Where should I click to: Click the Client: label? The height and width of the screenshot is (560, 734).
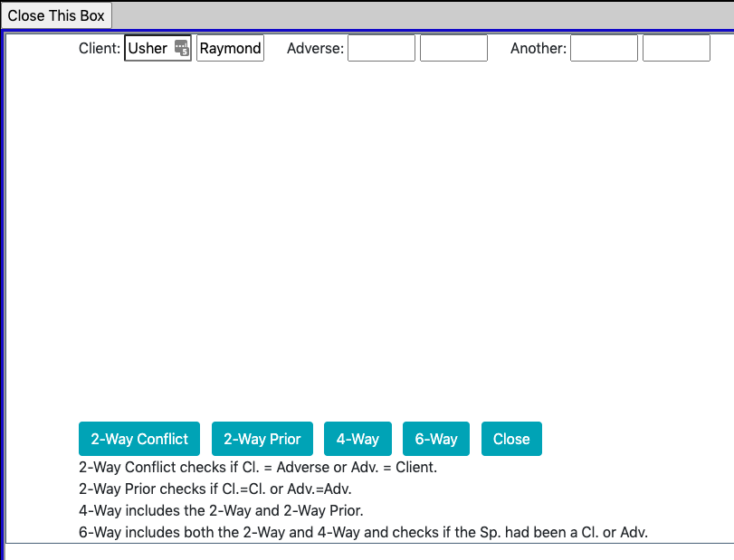(x=100, y=49)
